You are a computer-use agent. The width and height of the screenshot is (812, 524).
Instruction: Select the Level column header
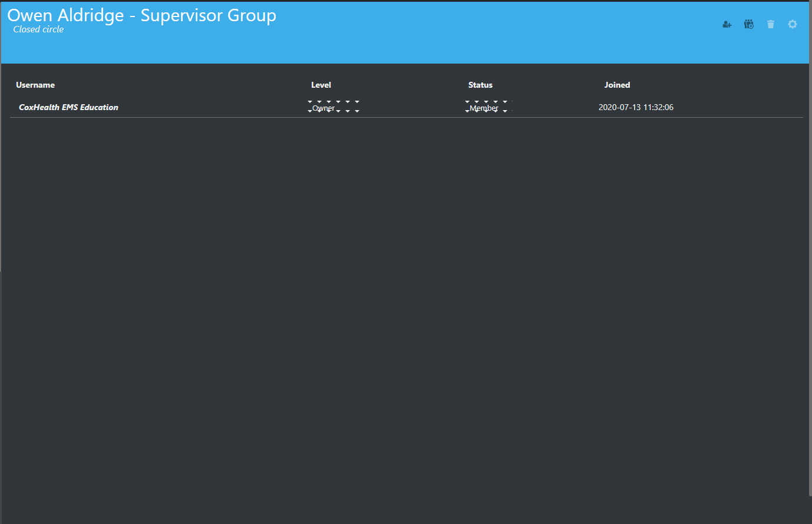(321, 85)
